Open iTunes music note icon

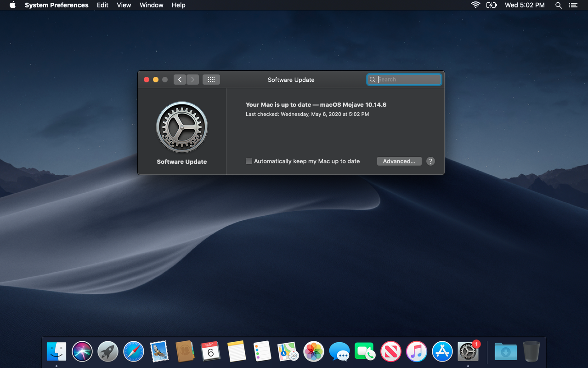point(417,352)
